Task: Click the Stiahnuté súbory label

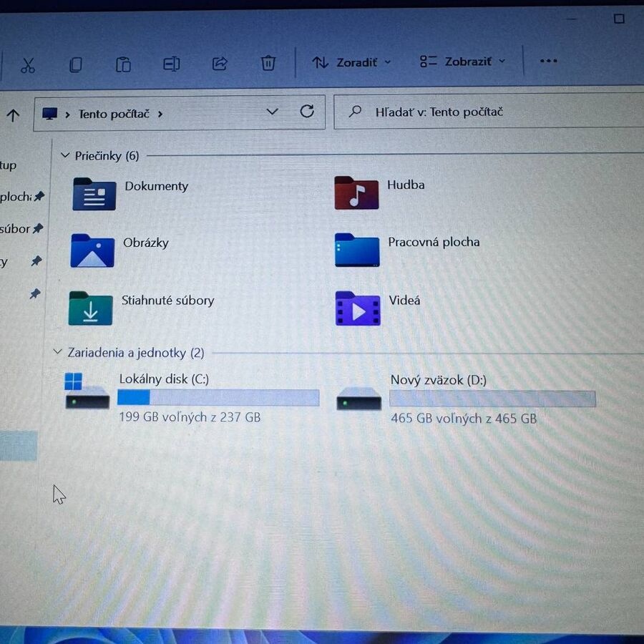Action: (167, 301)
